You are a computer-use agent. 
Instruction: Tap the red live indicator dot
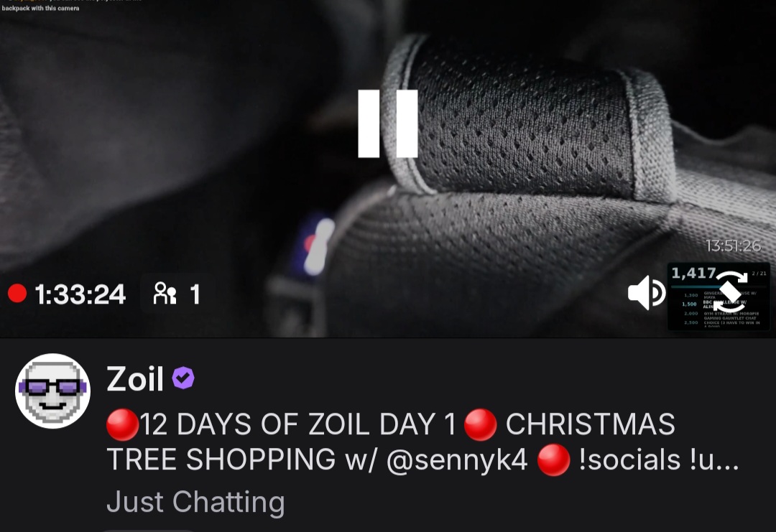coord(17,293)
